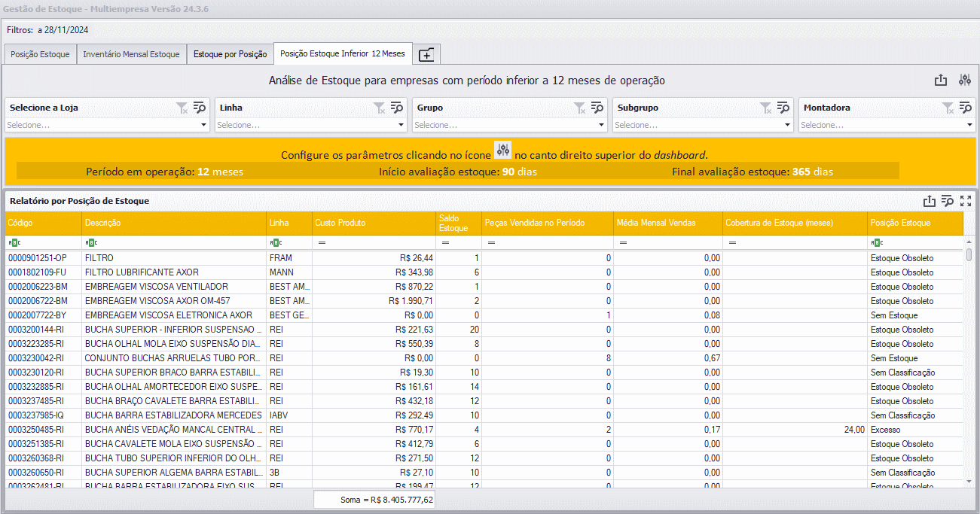This screenshot has width=980, height=514.
Task: Open inspect data icon for Selecione a Loja
Action: point(200,108)
